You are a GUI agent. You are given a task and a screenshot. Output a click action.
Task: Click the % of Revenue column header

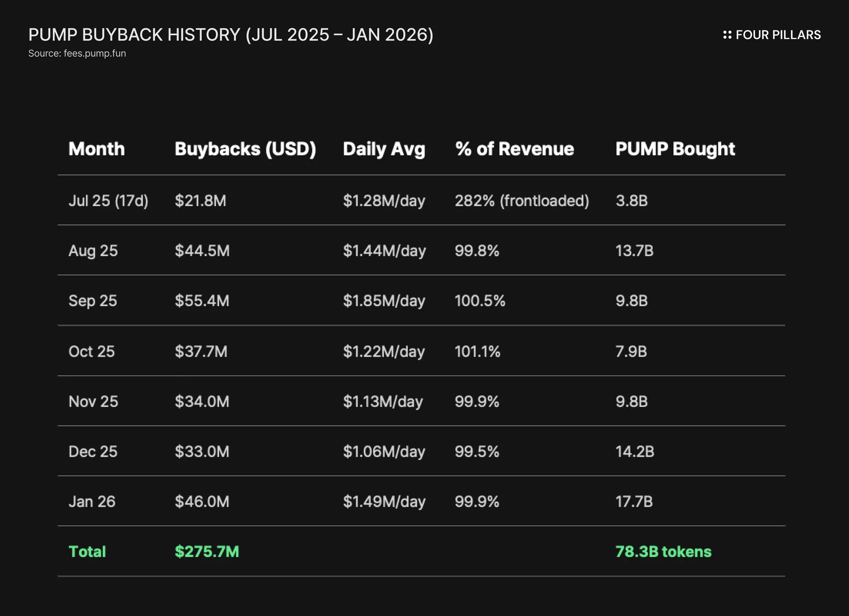pyautogui.click(x=514, y=149)
